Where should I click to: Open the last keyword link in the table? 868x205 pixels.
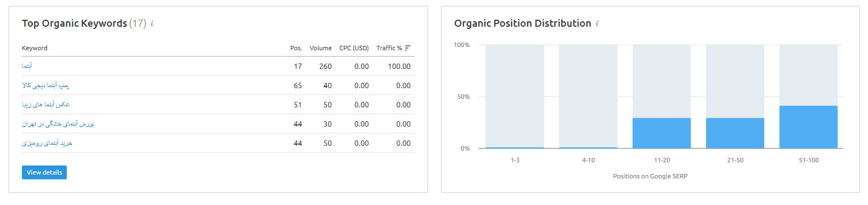pyautogui.click(x=47, y=143)
